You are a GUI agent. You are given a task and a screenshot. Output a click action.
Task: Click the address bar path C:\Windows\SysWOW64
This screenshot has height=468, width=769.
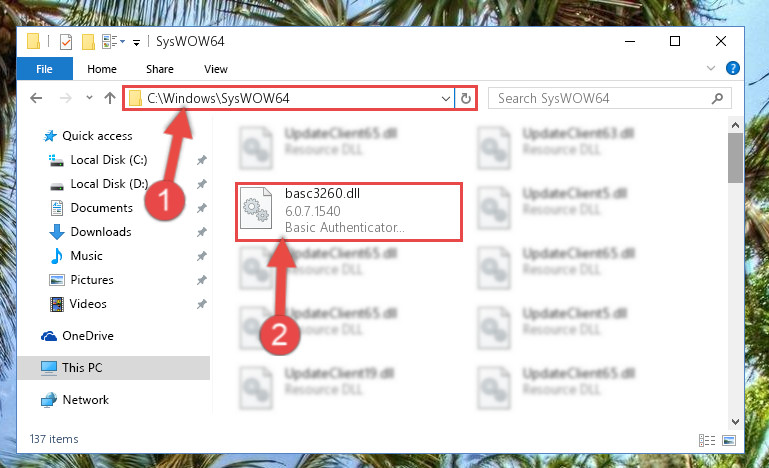click(x=218, y=99)
